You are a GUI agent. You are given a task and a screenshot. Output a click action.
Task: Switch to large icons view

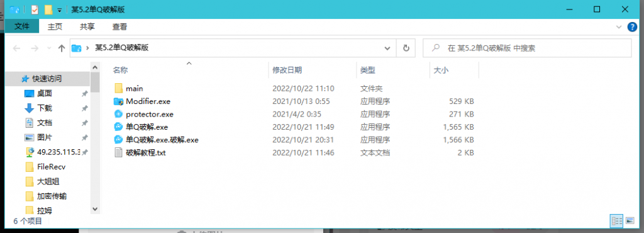pos(630,221)
